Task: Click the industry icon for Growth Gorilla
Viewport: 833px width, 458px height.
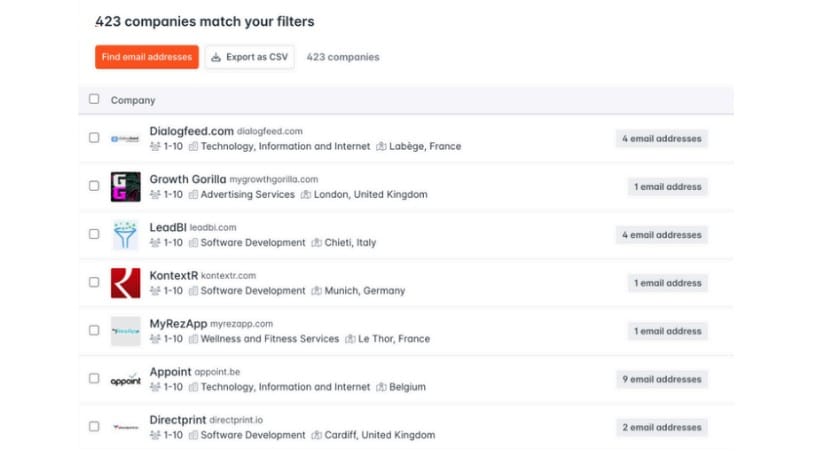Action: (193, 194)
